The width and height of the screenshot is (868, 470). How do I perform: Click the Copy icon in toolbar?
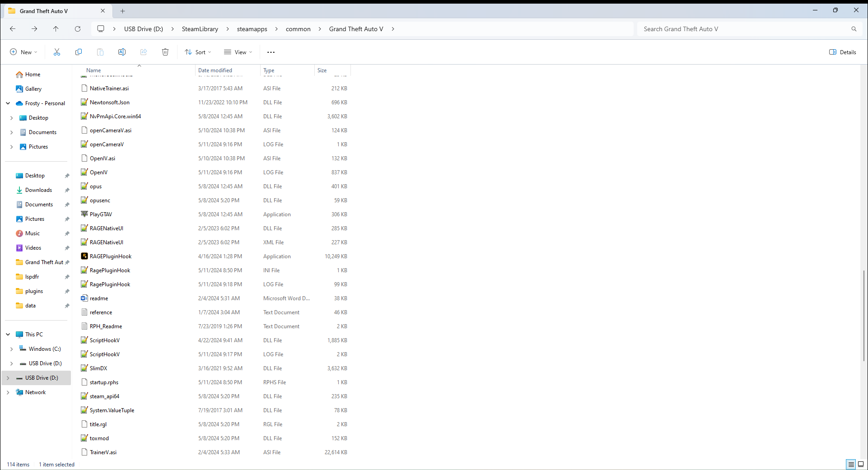pos(79,52)
